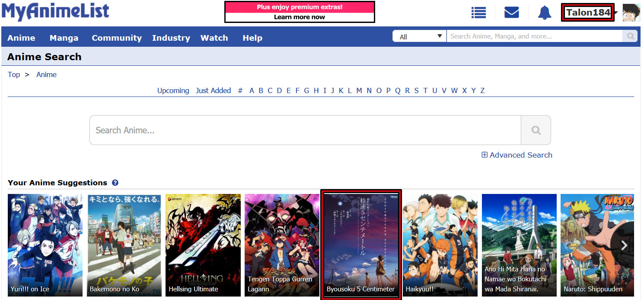Click the top search bar magnifier button
The image size is (644, 300).
point(631,36)
